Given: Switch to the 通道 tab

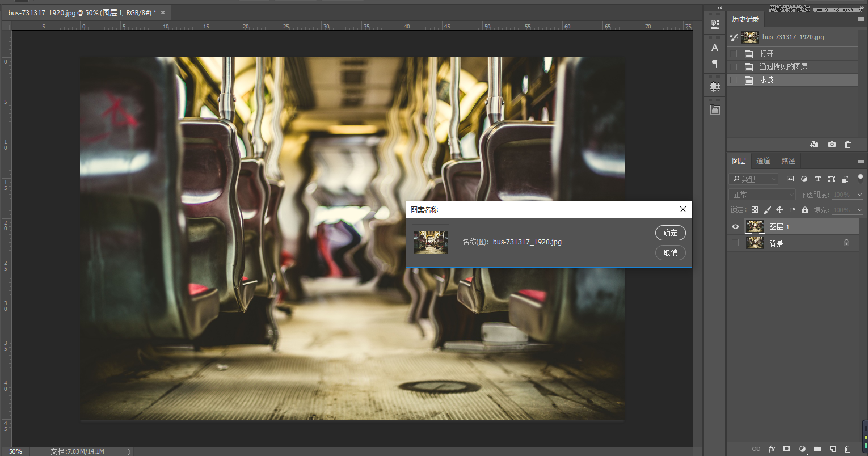Looking at the screenshot, I should [763, 161].
